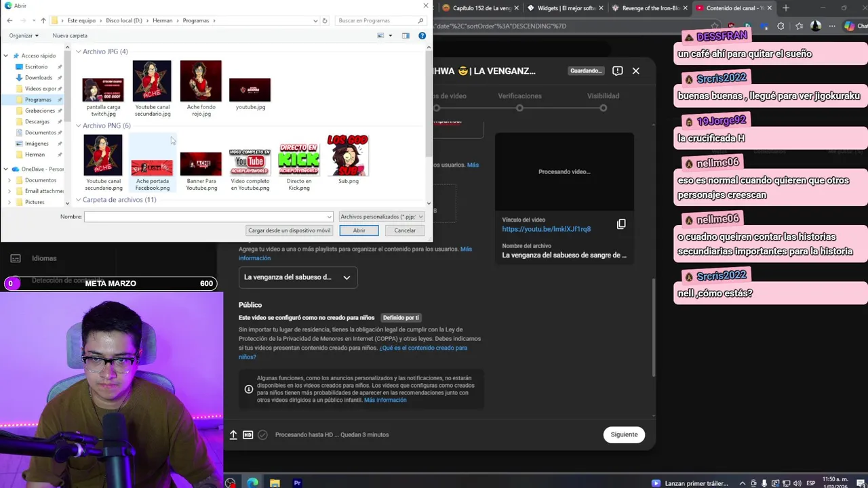Click the Idiomas sidebar item
Viewport: 868px width, 488px height.
(x=44, y=258)
